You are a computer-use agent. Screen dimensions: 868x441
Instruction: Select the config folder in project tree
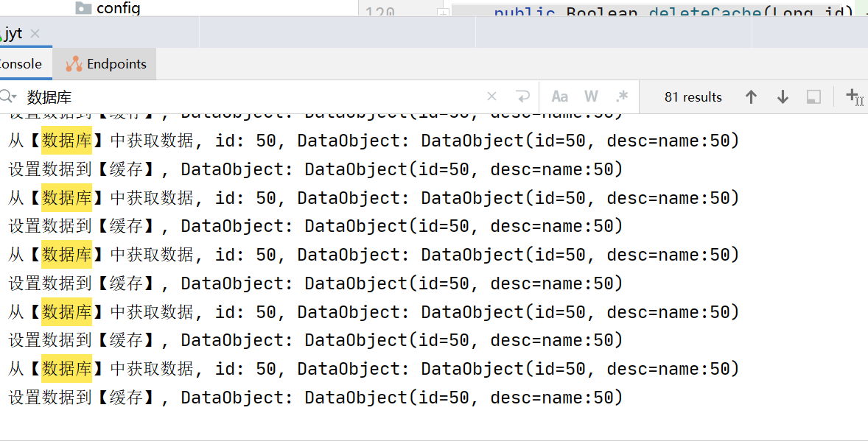pyautogui.click(x=108, y=8)
